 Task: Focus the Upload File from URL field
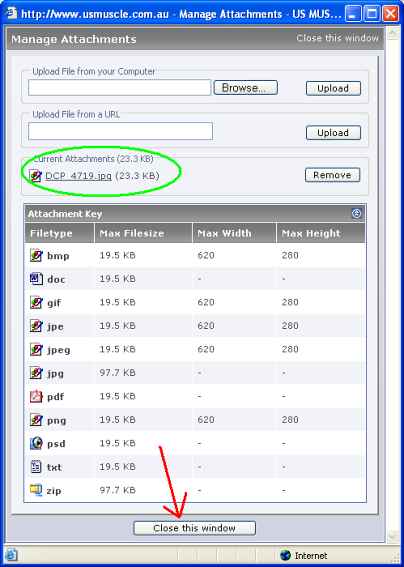pyautogui.click(x=120, y=131)
